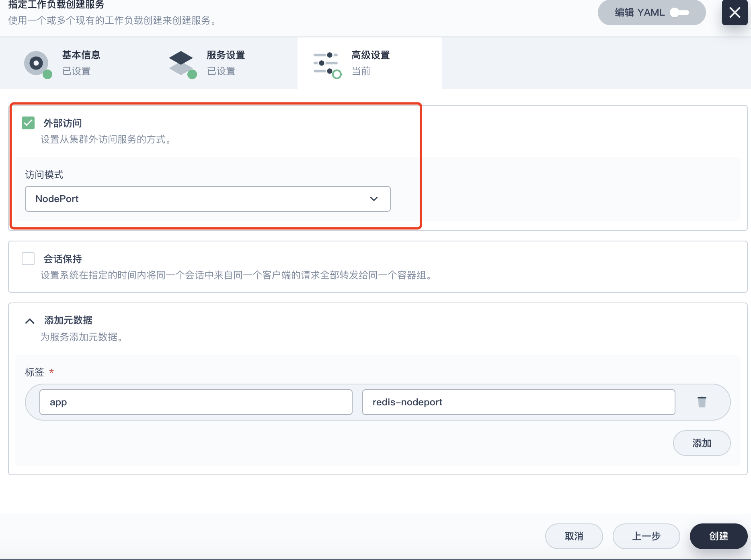
Task: Collapse the 添加元数据 section
Action: point(30,321)
